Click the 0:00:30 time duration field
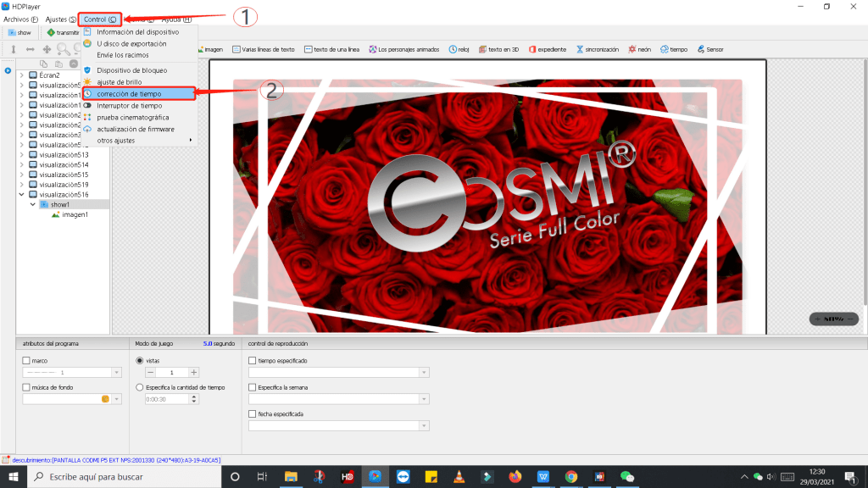 (167, 399)
